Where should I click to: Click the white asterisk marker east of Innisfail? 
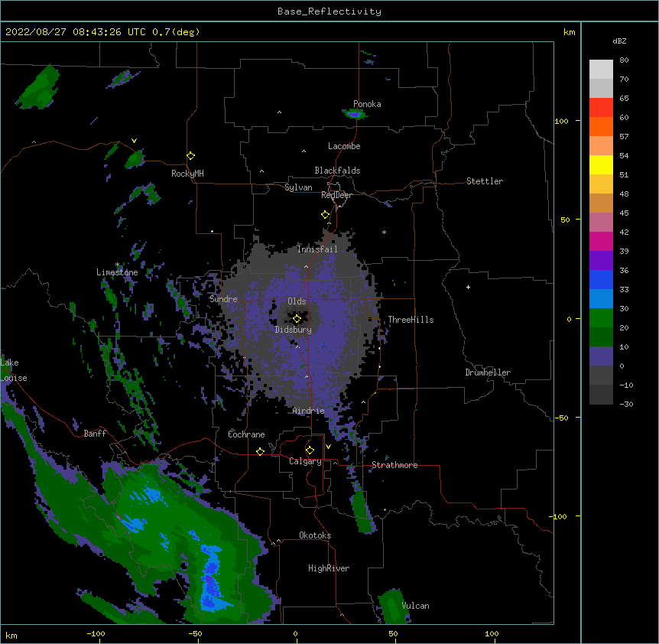[384, 232]
